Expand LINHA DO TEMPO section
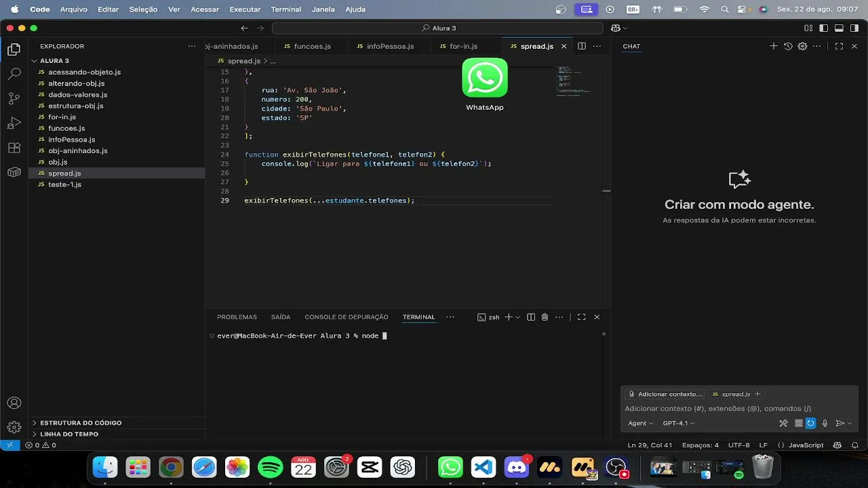This screenshot has width=868, height=488. tap(69, 434)
